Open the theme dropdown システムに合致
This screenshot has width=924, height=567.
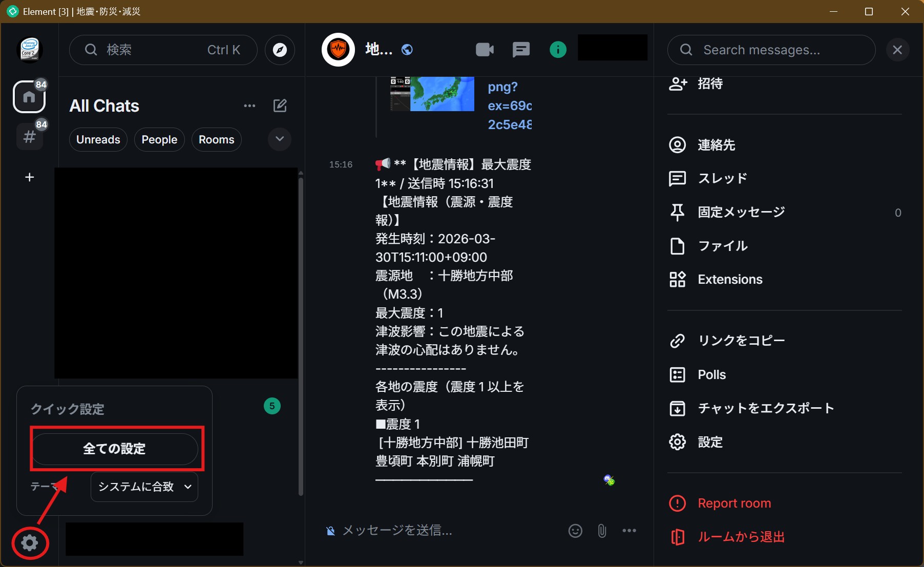tap(144, 487)
